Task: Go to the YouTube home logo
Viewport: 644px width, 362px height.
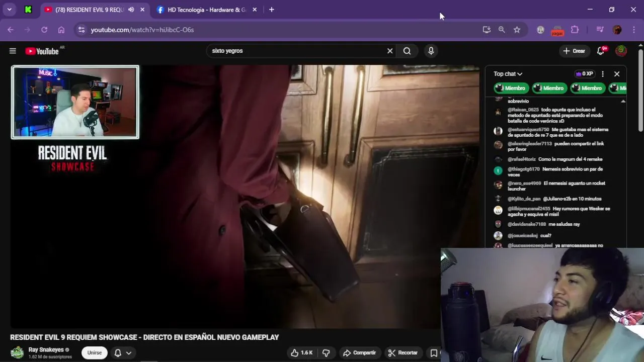Action: [x=42, y=51]
